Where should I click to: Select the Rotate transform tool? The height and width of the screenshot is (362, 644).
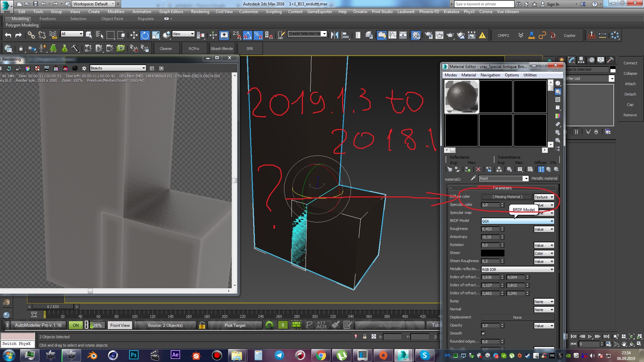tap(145, 35)
